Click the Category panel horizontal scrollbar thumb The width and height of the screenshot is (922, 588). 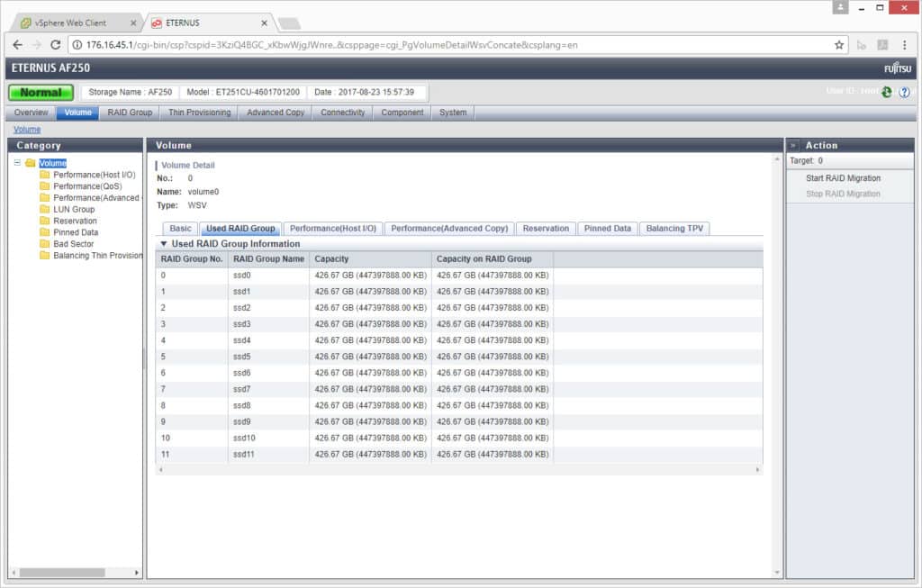click(x=62, y=572)
